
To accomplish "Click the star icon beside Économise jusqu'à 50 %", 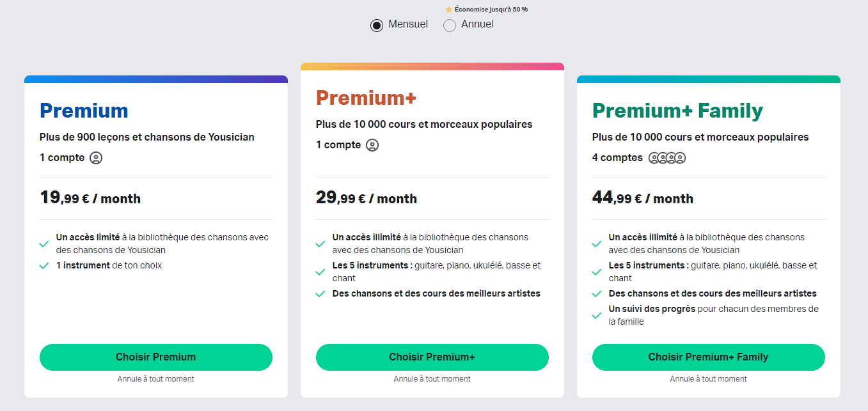I will click(449, 10).
